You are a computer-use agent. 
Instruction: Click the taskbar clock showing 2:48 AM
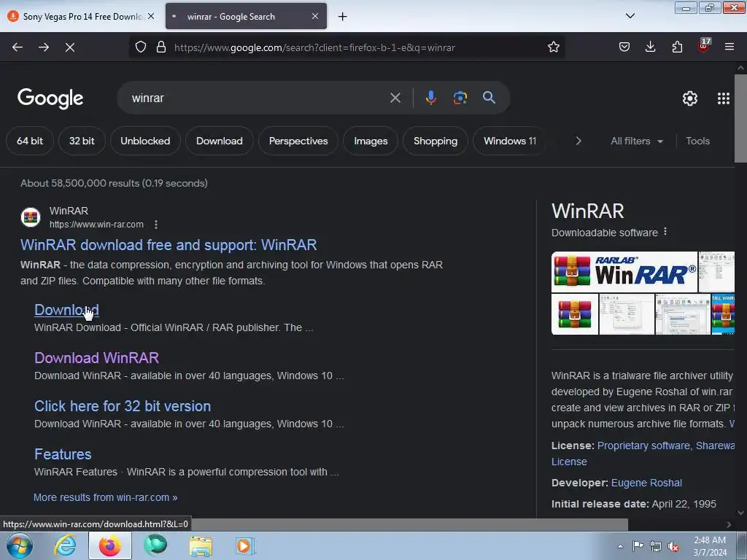click(710, 546)
